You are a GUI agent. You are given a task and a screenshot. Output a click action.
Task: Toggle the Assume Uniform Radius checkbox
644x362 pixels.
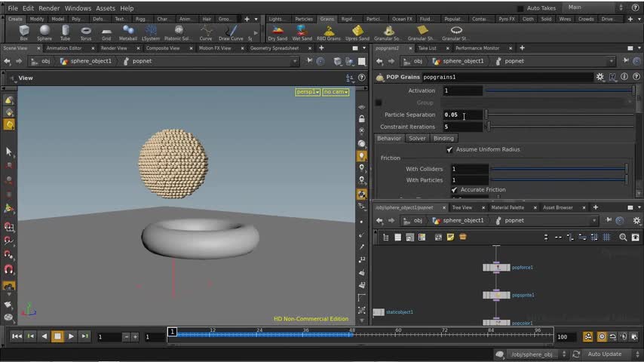[x=450, y=149]
